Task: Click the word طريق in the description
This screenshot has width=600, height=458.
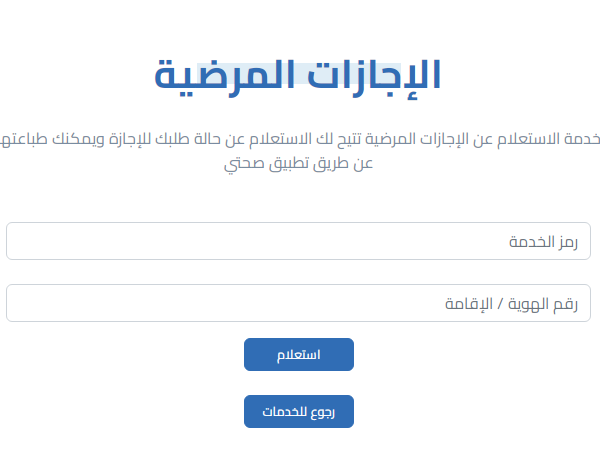Action: (x=335, y=162)
